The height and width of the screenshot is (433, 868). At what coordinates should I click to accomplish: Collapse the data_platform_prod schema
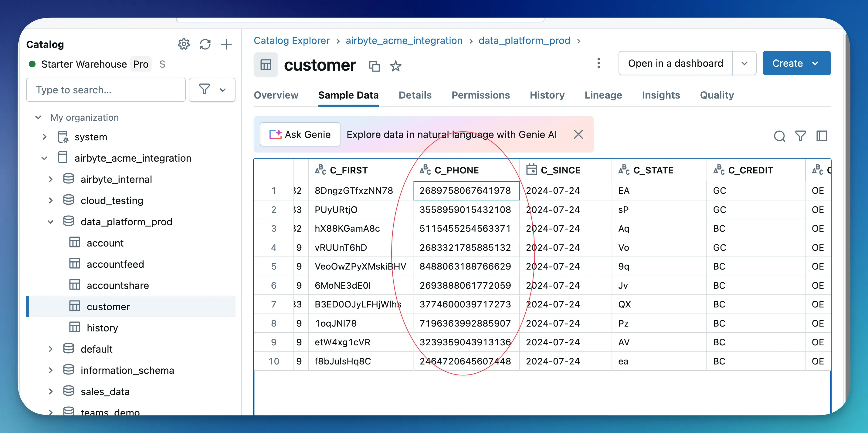[x=51, y=222]
